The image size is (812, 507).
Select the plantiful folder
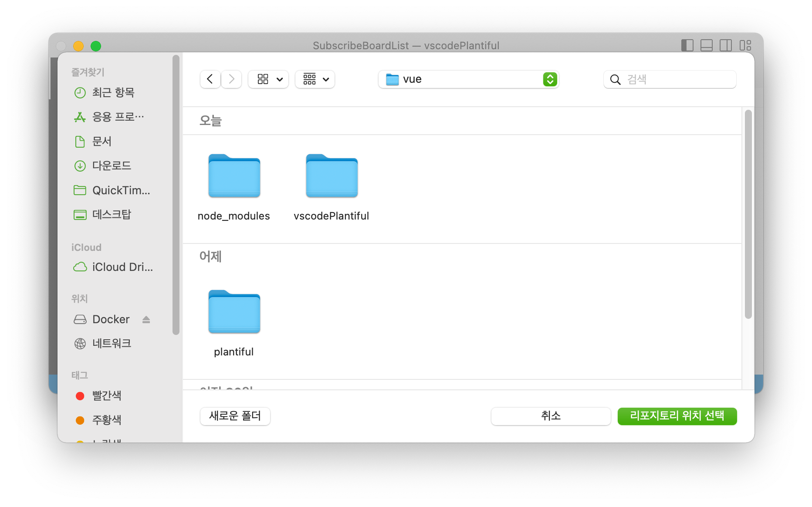(x=234, y=324)
